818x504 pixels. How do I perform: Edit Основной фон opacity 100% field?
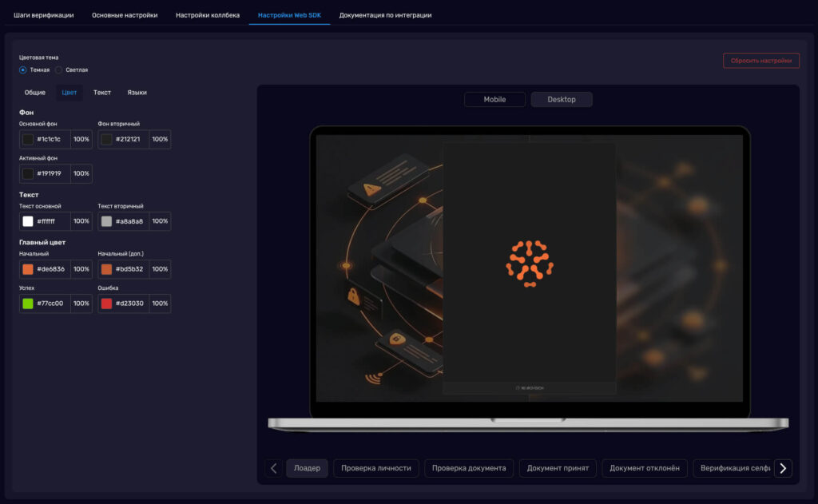point(81,139)
